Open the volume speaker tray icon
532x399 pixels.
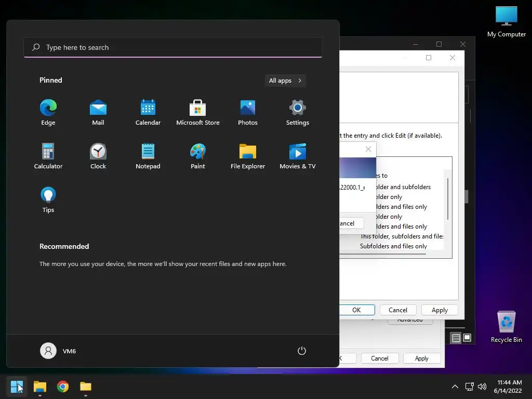tap(482, 387)
